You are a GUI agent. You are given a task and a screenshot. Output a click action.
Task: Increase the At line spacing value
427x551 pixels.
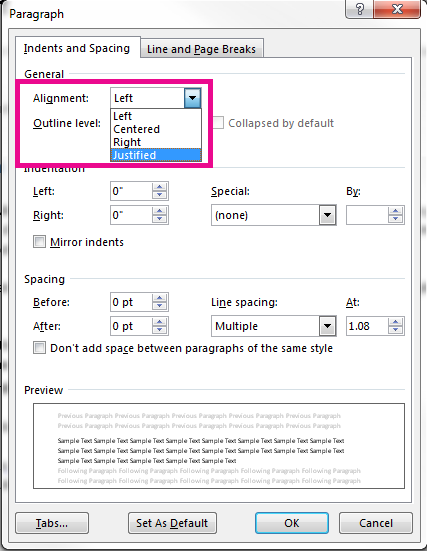coord(395,322)
